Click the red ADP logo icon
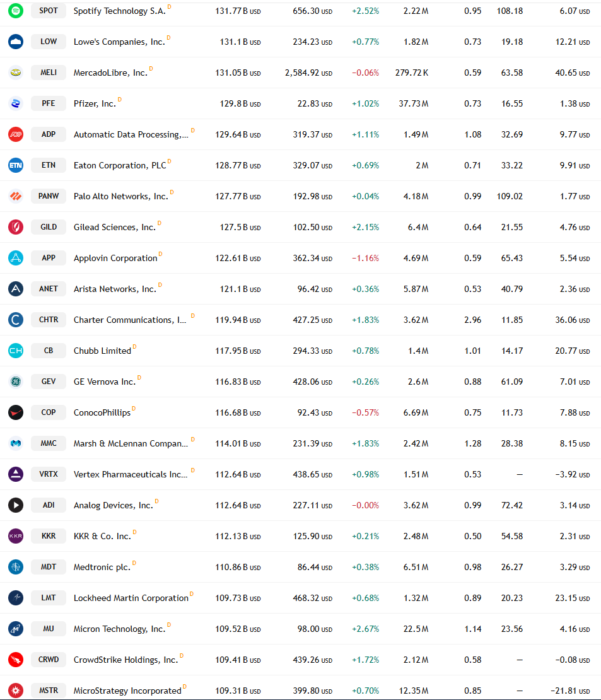 click(x=16, y=134)
